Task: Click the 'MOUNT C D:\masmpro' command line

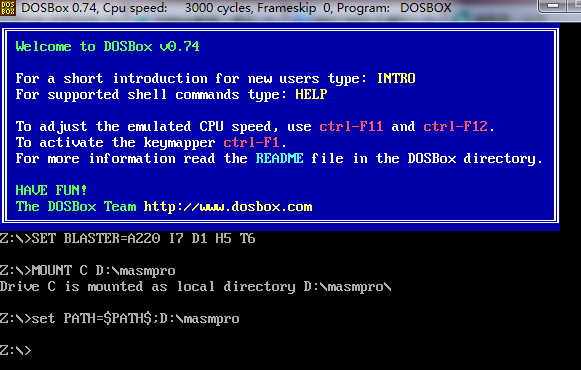Action: click(87, 271)
